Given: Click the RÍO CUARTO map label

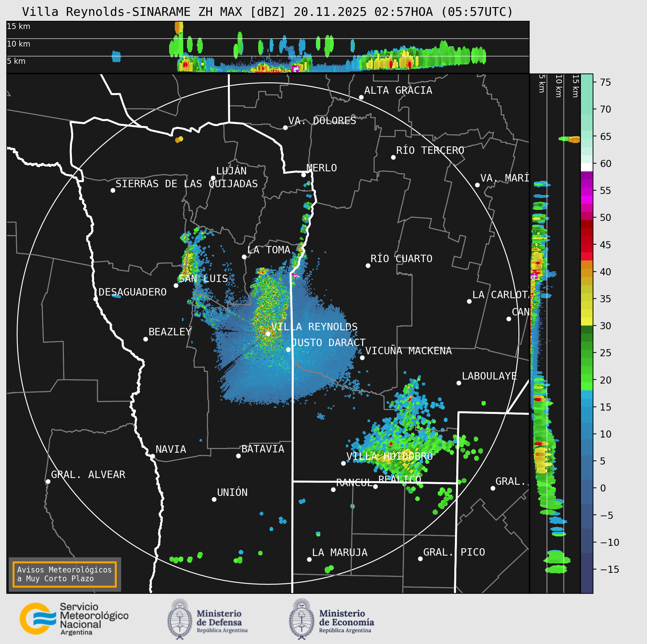Looking at the screenshot, I should pyautogui.click(x=401, y=258).
